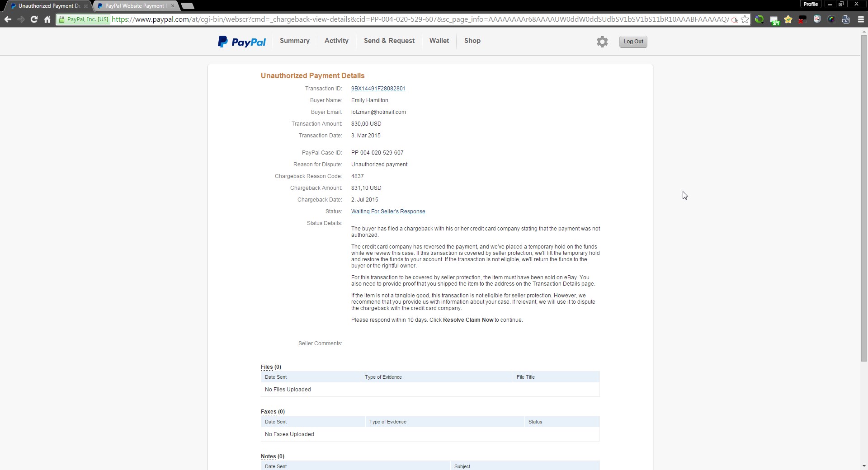Bookmark this page with the star icon

745,19
